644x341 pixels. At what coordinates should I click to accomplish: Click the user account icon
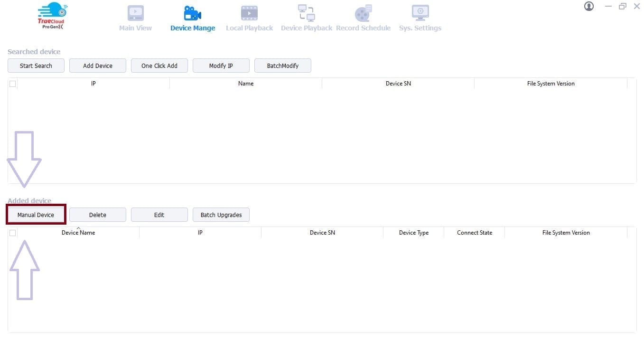point(588,7)
